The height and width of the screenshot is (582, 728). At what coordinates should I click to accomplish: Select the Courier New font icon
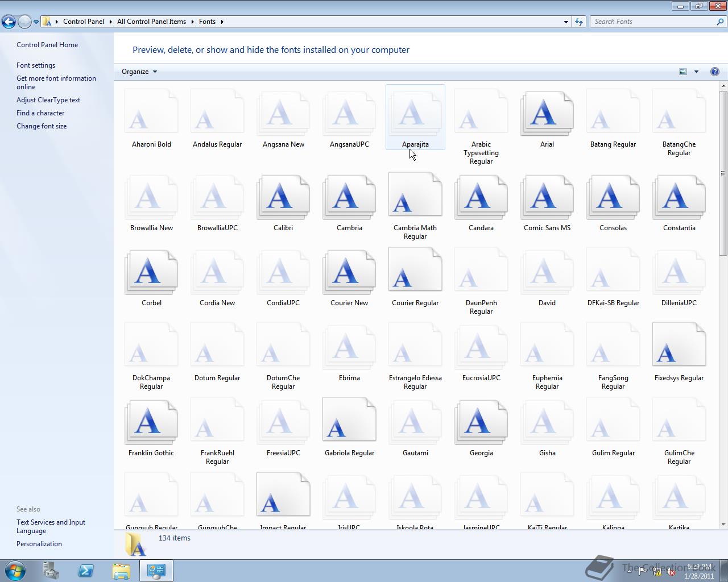click(x=349, y=272)
